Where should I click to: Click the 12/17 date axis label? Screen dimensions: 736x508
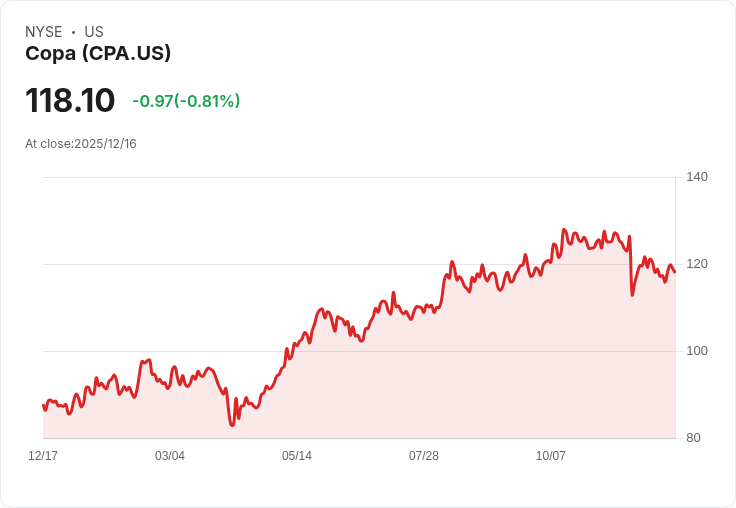coord(43,456)
